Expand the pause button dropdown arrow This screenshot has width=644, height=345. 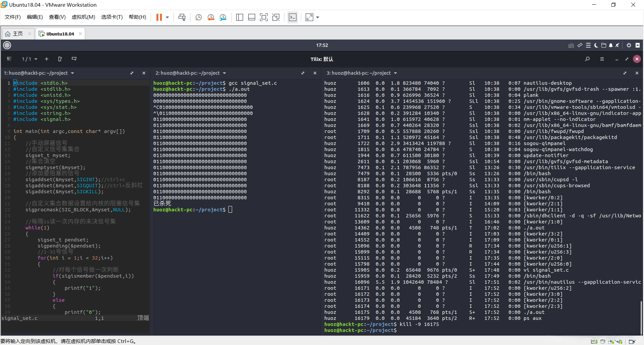(x=167, y=17)
